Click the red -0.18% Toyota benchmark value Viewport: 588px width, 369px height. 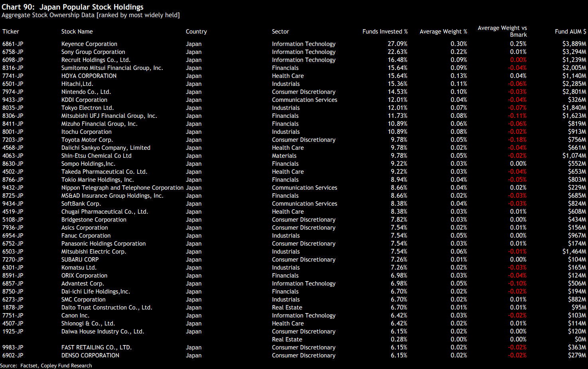[x=517, y=140]
